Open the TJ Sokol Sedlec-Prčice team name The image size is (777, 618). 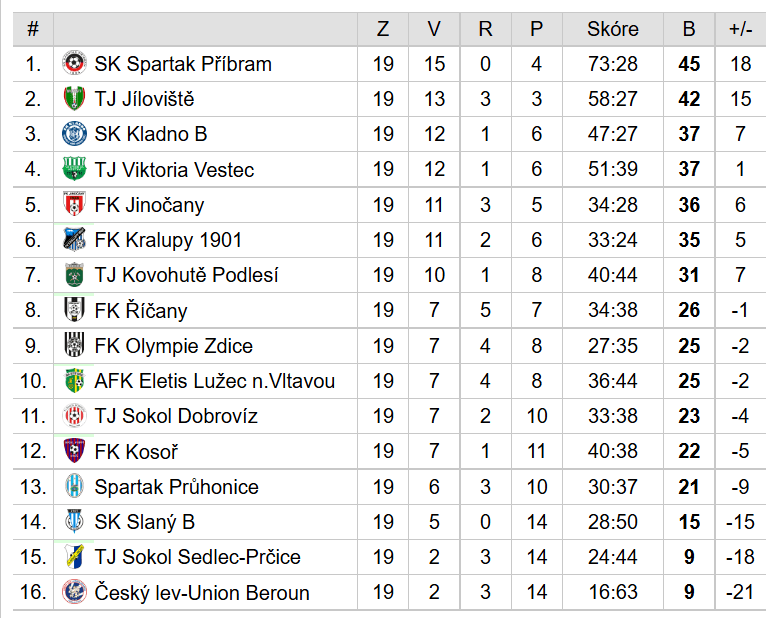tap(197, 557)
